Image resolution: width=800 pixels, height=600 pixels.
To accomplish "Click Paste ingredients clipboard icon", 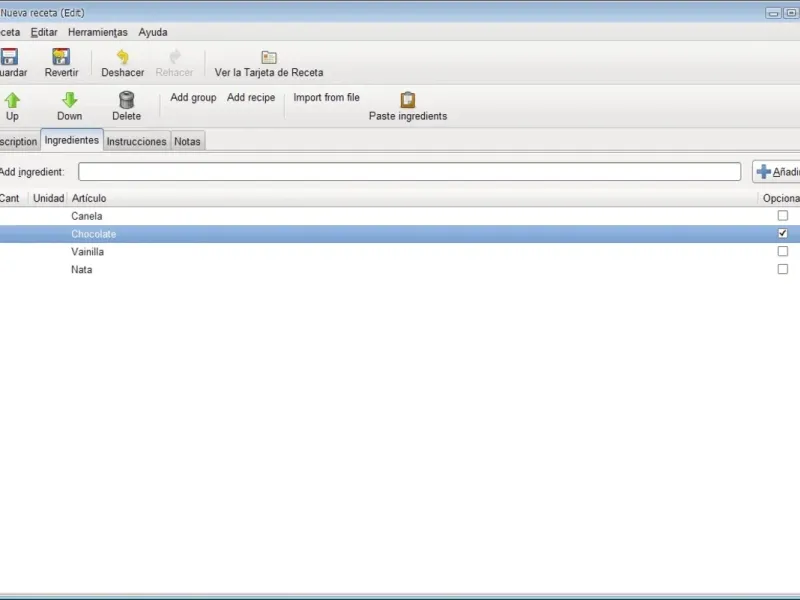I will point(408,99).
